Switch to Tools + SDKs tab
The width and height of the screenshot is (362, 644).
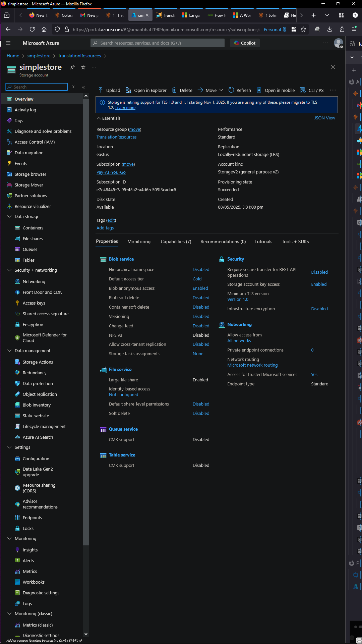[295, 241]
